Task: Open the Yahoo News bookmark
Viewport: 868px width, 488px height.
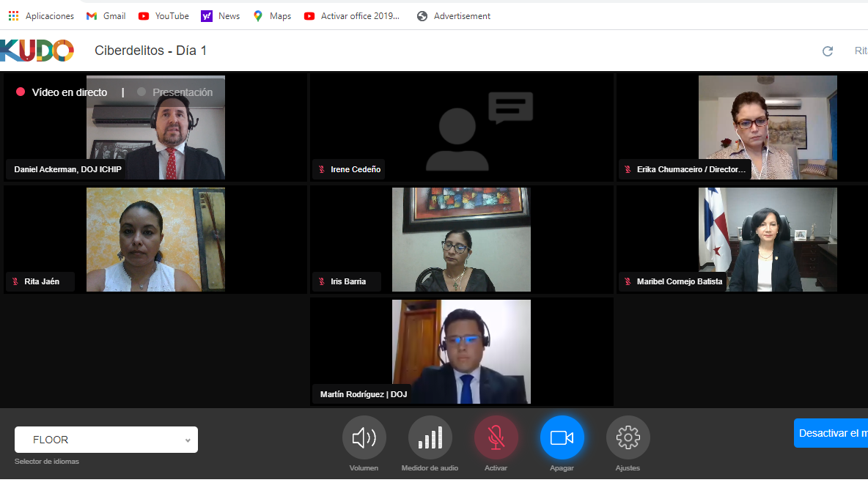Action: (x=221, y=16)
